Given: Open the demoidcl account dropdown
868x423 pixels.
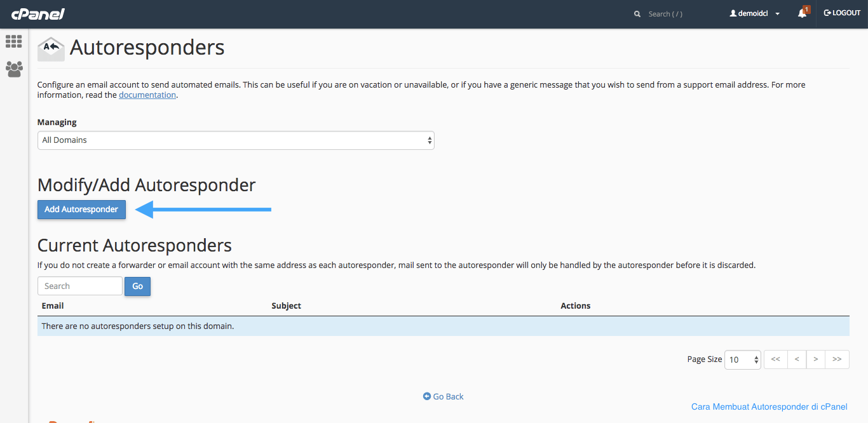Looking at the screenshot, I should pos(755,13).
